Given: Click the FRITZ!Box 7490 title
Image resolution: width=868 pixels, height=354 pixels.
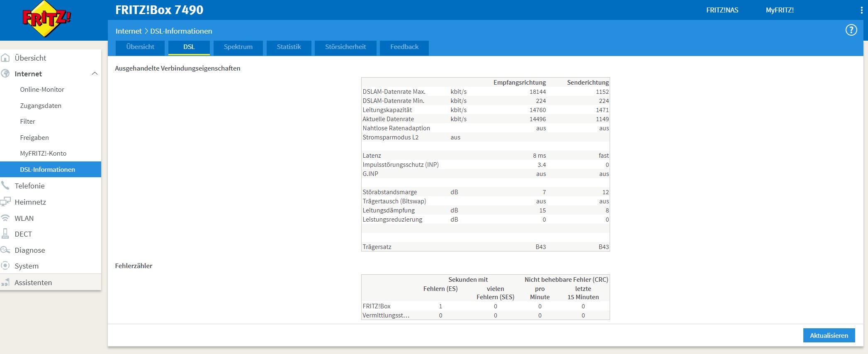Looking at the screenshot, I should tap(159, 10).
